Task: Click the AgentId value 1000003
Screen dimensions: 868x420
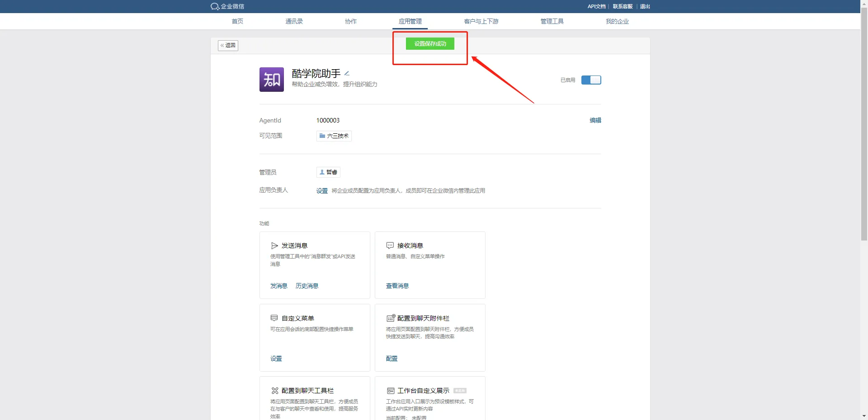Action: (328, 120)
